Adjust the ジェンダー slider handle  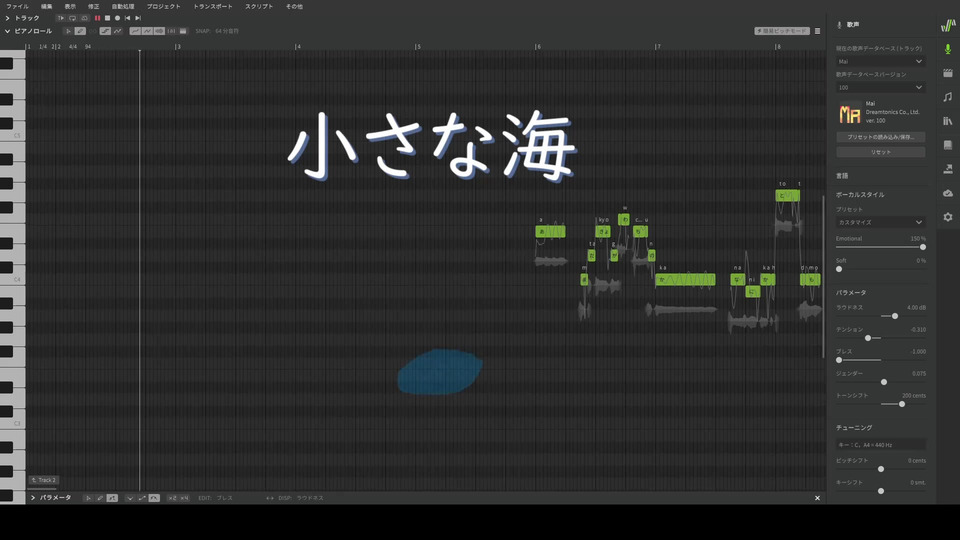tap(883, 382)
